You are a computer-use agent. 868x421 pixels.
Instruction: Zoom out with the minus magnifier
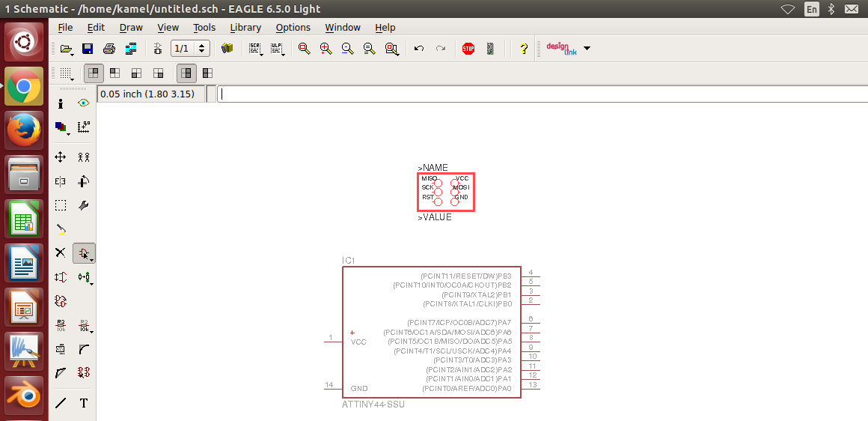click(x=347, y=49)
